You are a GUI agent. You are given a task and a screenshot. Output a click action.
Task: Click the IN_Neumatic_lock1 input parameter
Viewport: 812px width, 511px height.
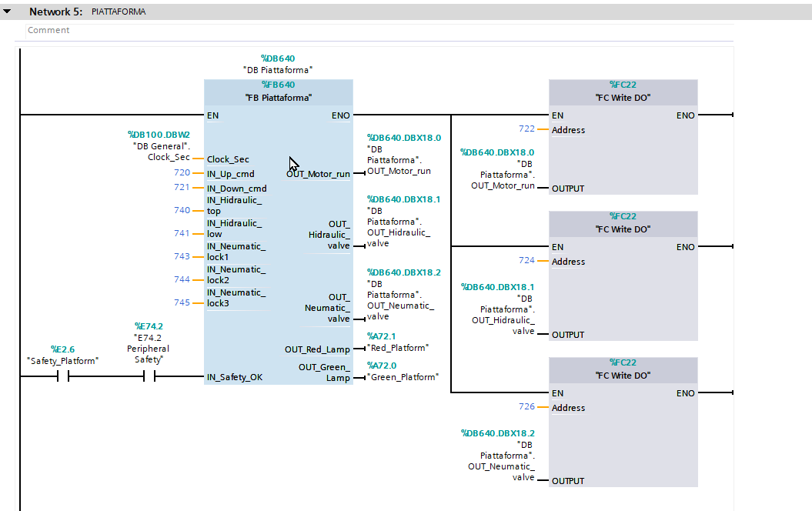[x=236, y=252]
